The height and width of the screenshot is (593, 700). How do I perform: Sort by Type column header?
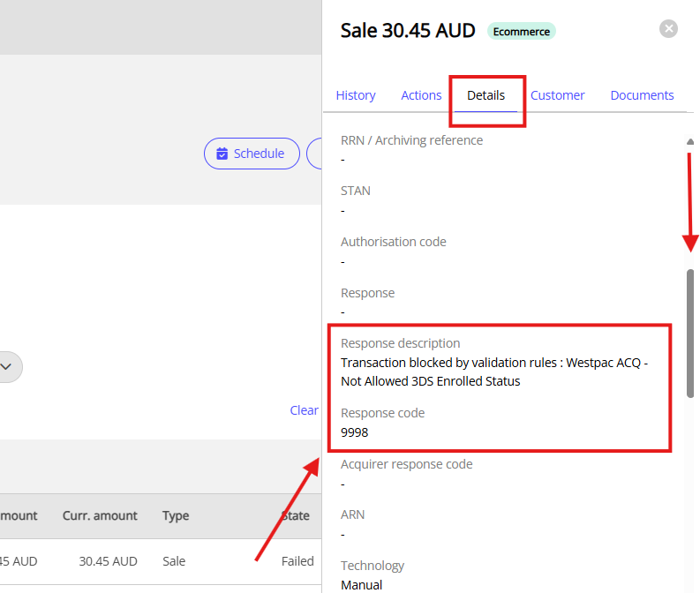[176, 515]
